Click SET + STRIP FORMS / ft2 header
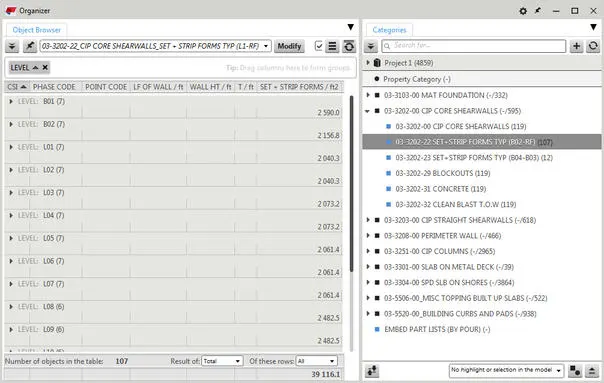The height and width of the screenshot is (383, 604). (x=299, y=87)
